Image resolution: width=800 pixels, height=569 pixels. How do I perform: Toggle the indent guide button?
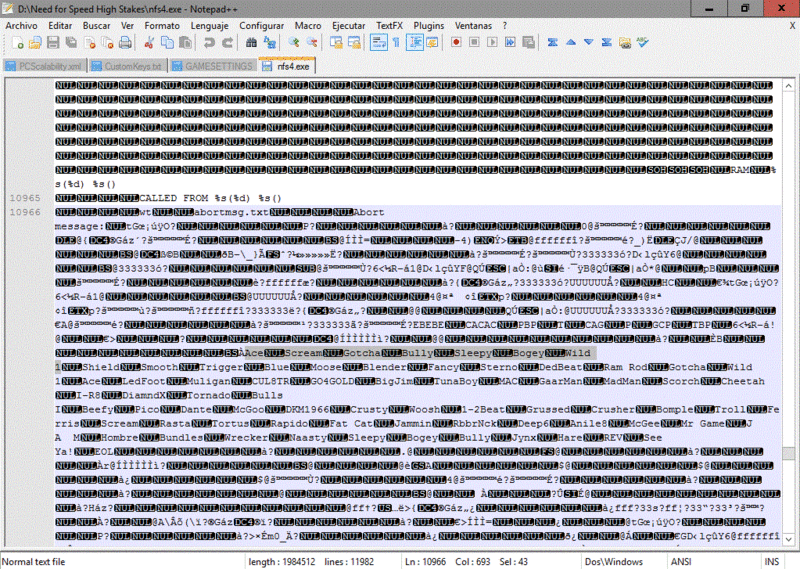415,43
